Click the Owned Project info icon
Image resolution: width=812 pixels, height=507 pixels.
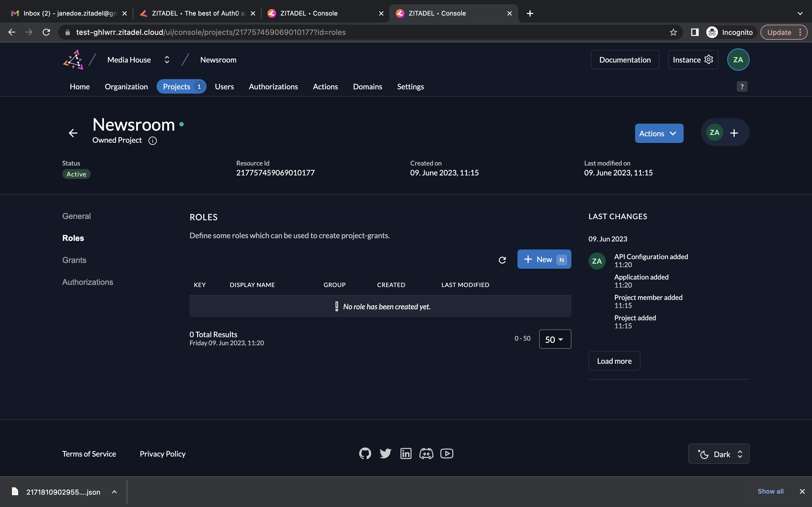153,141
